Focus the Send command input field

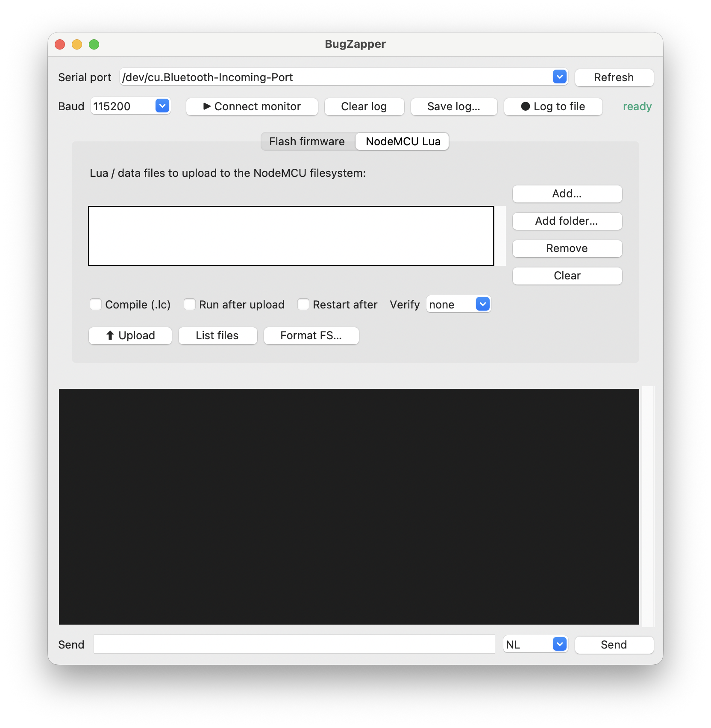(x=294, y=644)
